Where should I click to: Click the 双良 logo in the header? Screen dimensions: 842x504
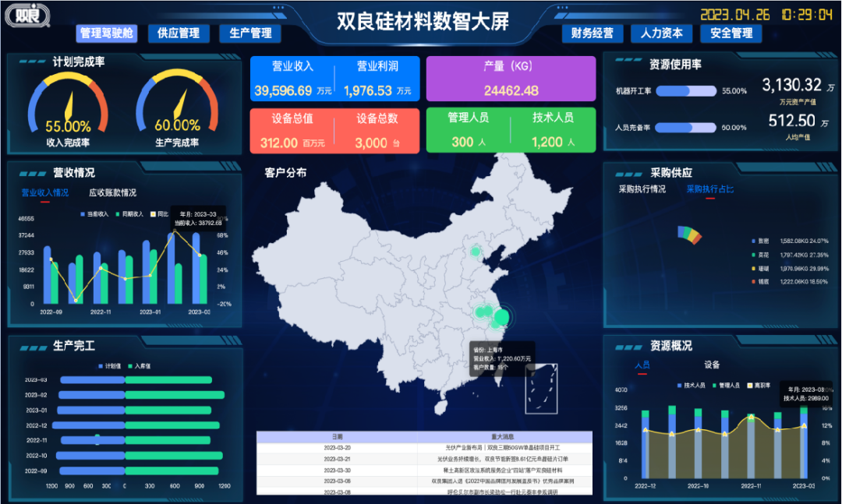(27, 15)
